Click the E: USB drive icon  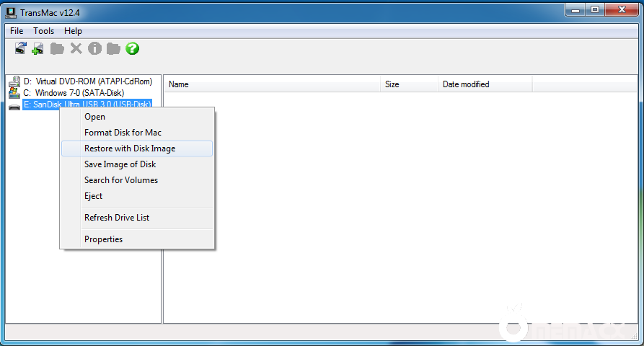point(14,107)
